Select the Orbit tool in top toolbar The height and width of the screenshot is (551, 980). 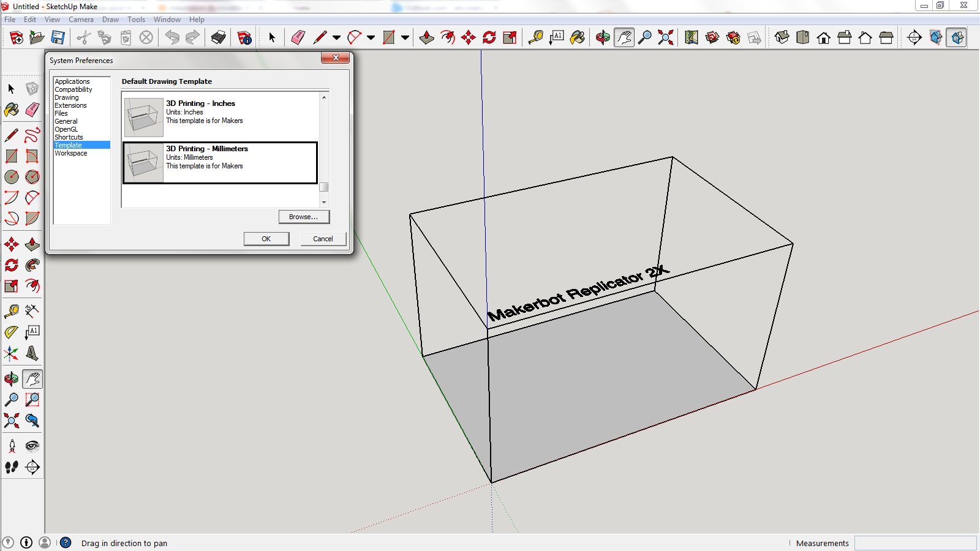click(x=603, y=38)
